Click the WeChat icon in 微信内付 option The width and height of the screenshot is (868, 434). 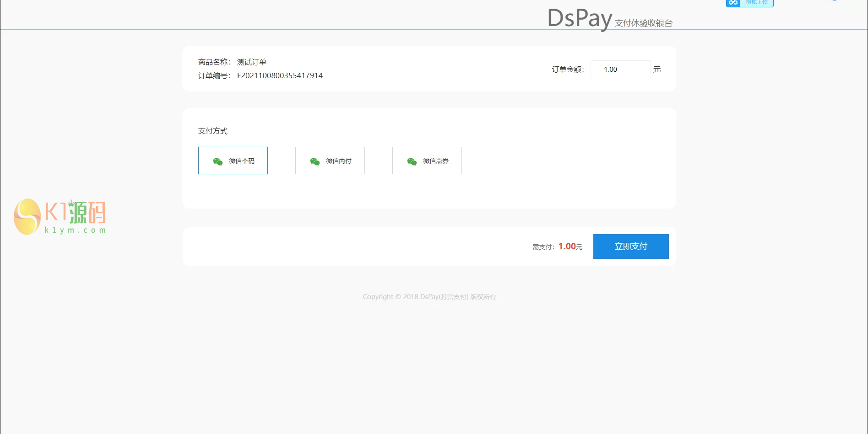[315, 161]
